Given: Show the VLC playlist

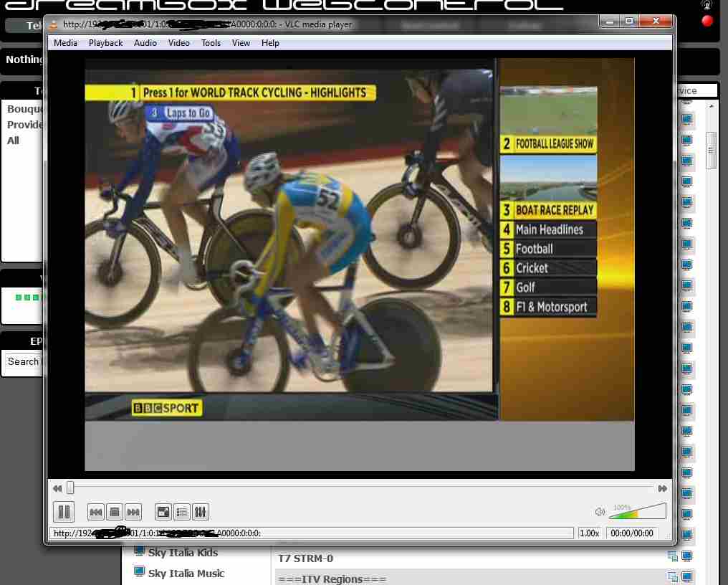Looking at the screenshot, I should tap(181, 512).
